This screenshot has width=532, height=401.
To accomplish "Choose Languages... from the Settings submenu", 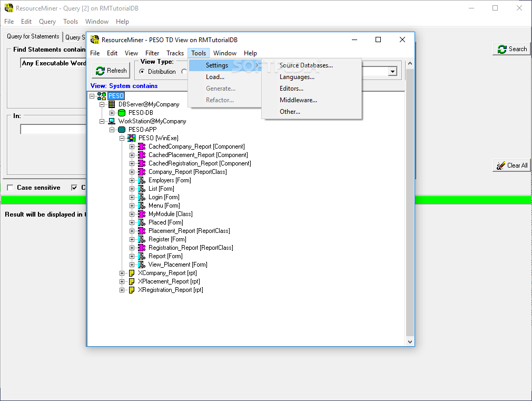I will pos(297,77).
